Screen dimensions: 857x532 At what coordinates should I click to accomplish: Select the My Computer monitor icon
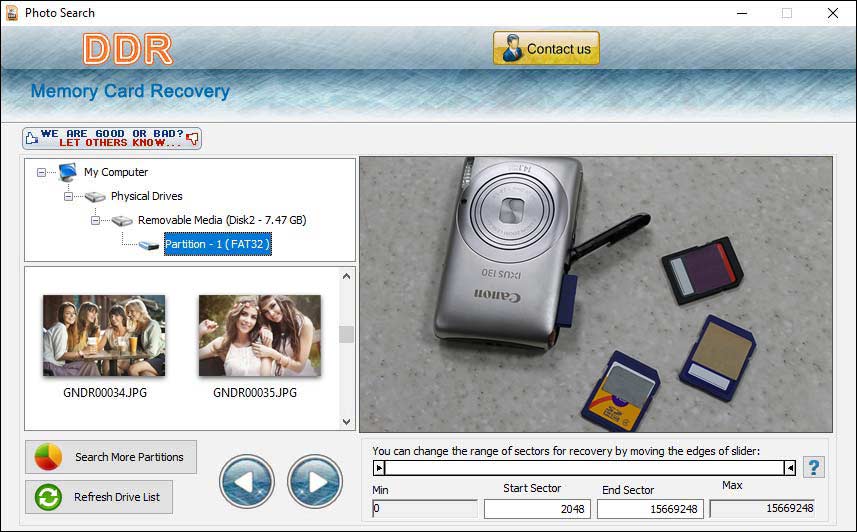point(68,172)
